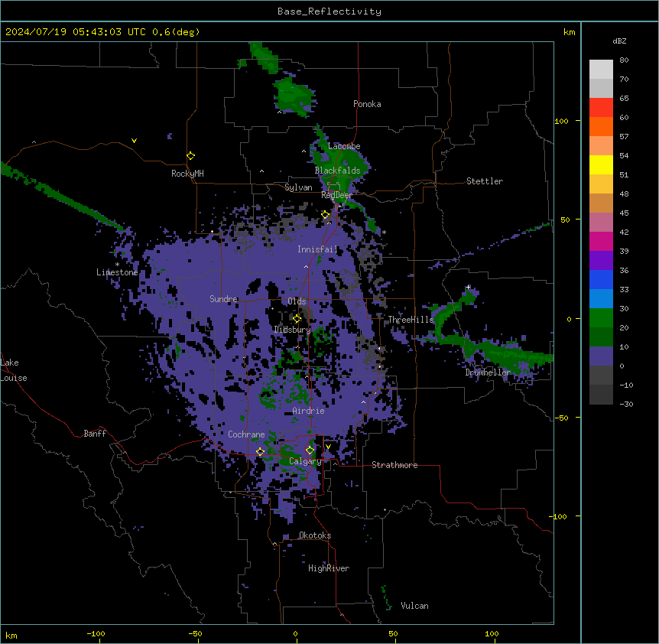659x644 pixels.
Task: Click the Didsbury town label
Action: (x=293, y=330)
